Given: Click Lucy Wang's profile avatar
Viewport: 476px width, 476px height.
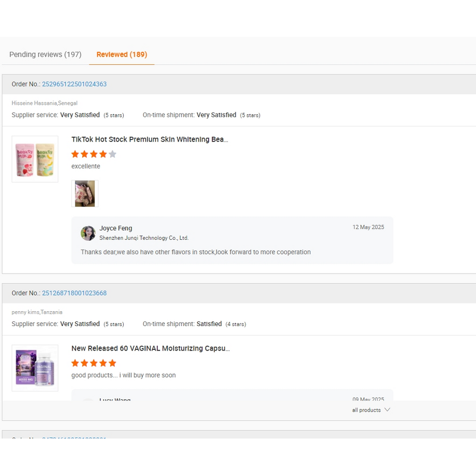Looking at the screenshot, I should tap(88, 400).
